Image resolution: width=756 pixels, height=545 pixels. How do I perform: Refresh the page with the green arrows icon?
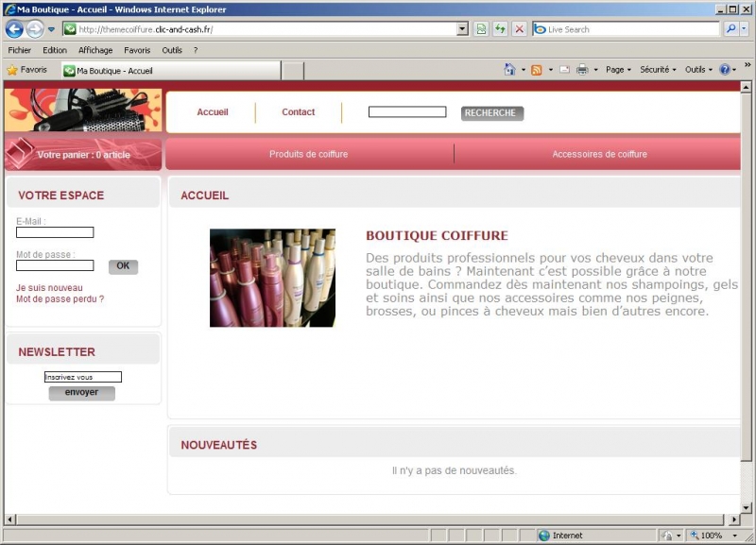tap(500, 29)
